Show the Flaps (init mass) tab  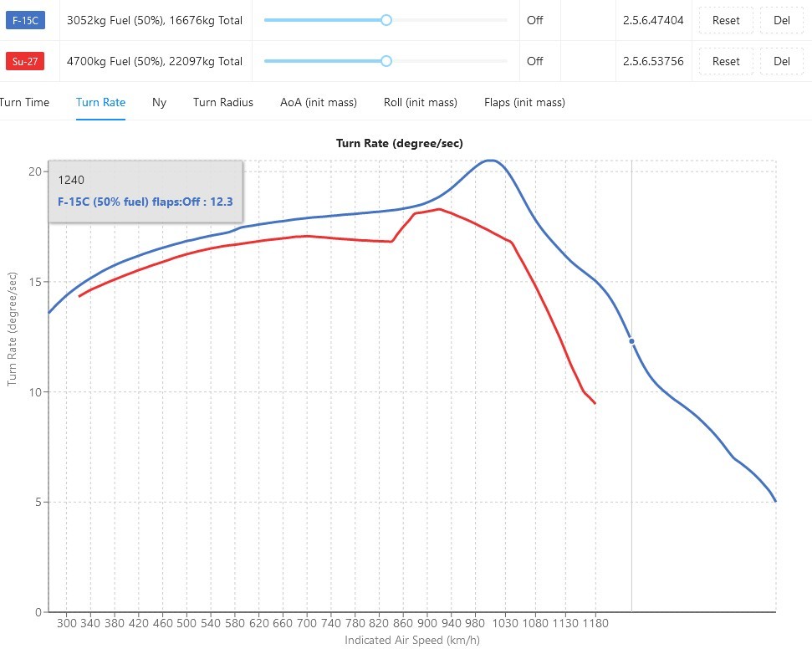pyautogui.click(x=524, y=102)
